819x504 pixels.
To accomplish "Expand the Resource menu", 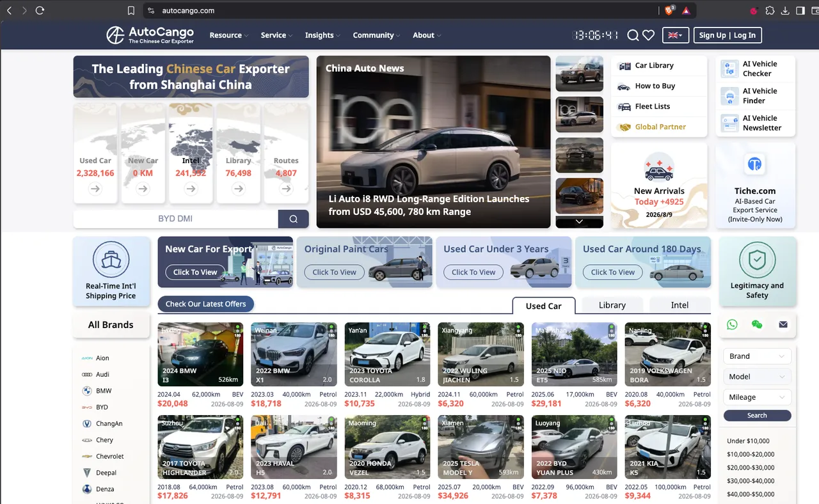I will (x=228, y=35).
